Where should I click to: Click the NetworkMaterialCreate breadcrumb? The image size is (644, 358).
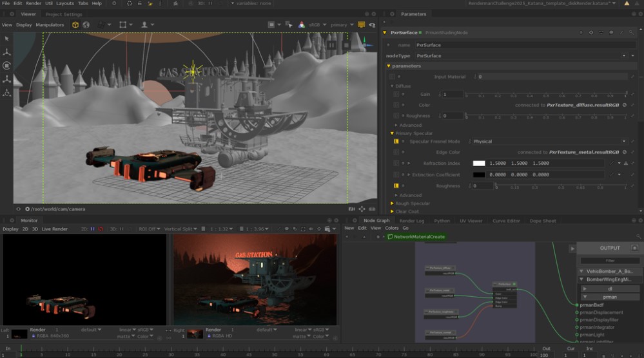coord(419,237)
